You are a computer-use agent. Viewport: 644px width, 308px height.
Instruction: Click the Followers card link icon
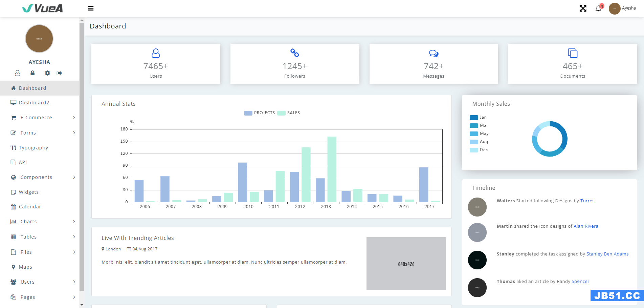[x=295, y=53]
